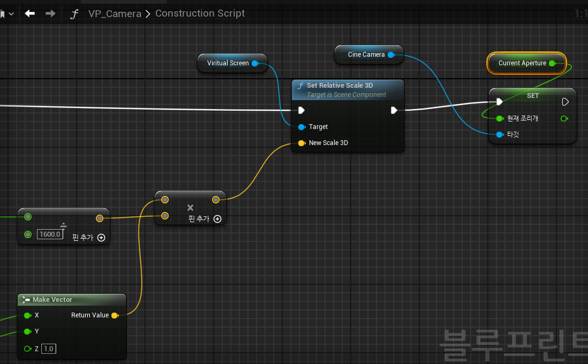Click the New Scale 3D input pin
This screenshot has width=588, height=364.
pyautogui.click(x=301, y=143)
